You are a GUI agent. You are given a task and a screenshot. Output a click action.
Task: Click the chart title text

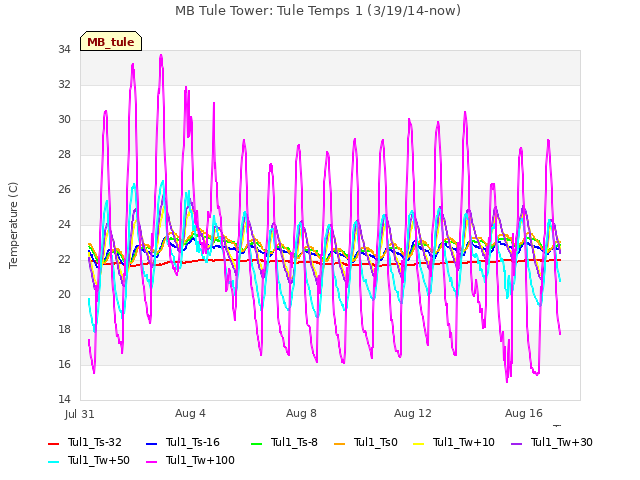(x=318, y=11)
